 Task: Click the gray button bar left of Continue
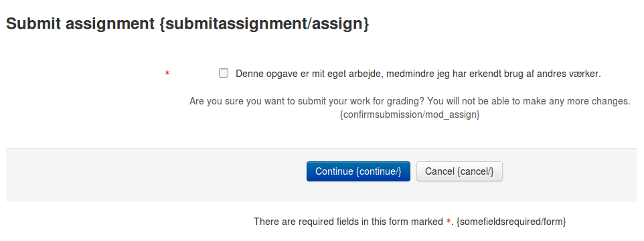coord(156,175)
